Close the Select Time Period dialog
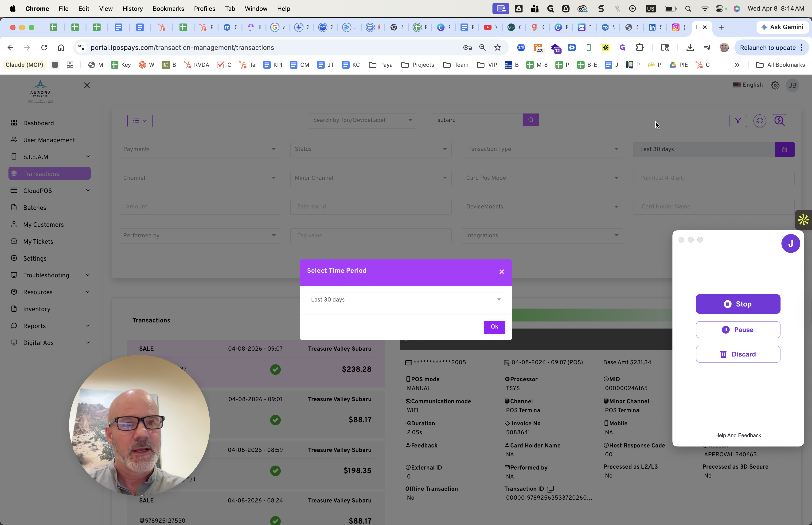The image size is (812, 525). point(501,272)
